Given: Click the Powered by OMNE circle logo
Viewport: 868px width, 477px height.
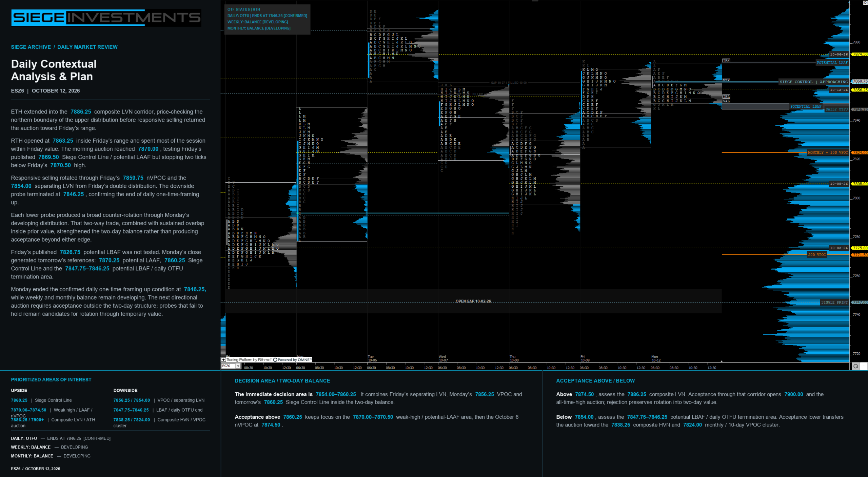Looking at the screenshot, I should [275, 360].
